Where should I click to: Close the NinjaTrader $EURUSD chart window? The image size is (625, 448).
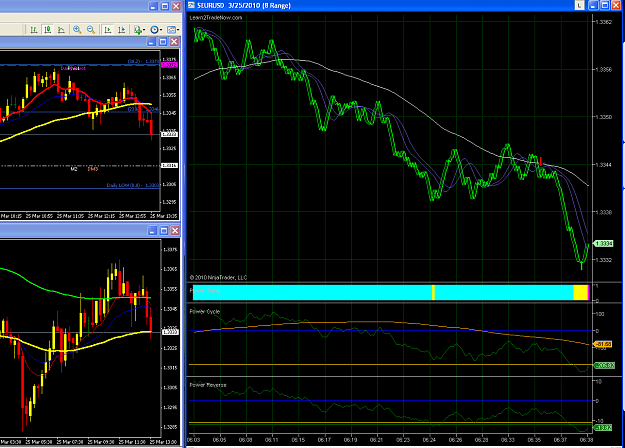point(616,5)
